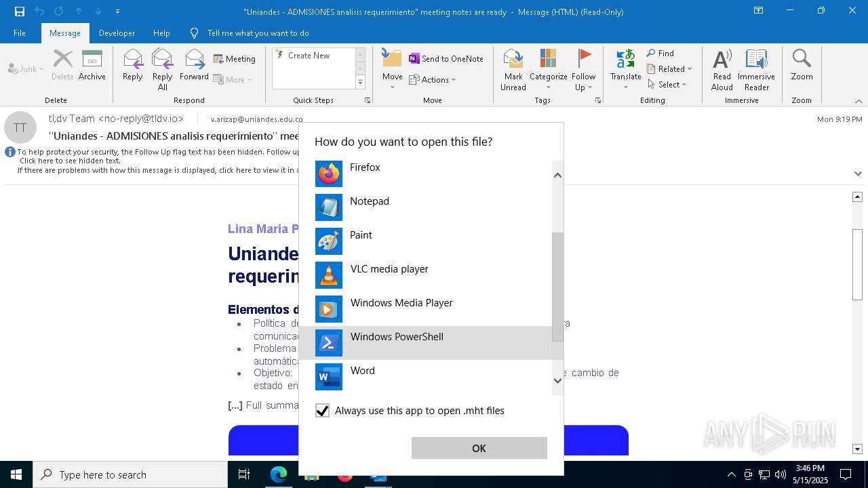Select Paint from the app list
The image size is (868, 488).
426,241
